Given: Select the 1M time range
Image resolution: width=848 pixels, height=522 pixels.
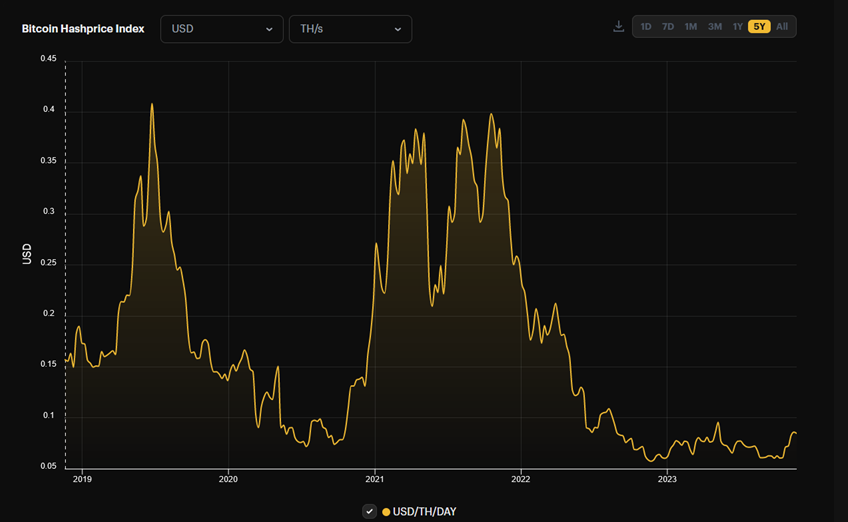Looking at the screenshot, I should 691,27.
